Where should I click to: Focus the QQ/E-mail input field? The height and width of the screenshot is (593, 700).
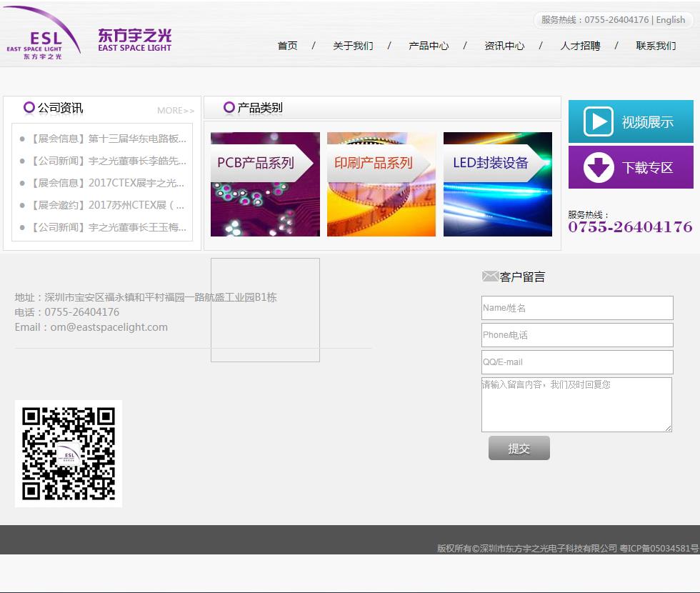point(577,362)
